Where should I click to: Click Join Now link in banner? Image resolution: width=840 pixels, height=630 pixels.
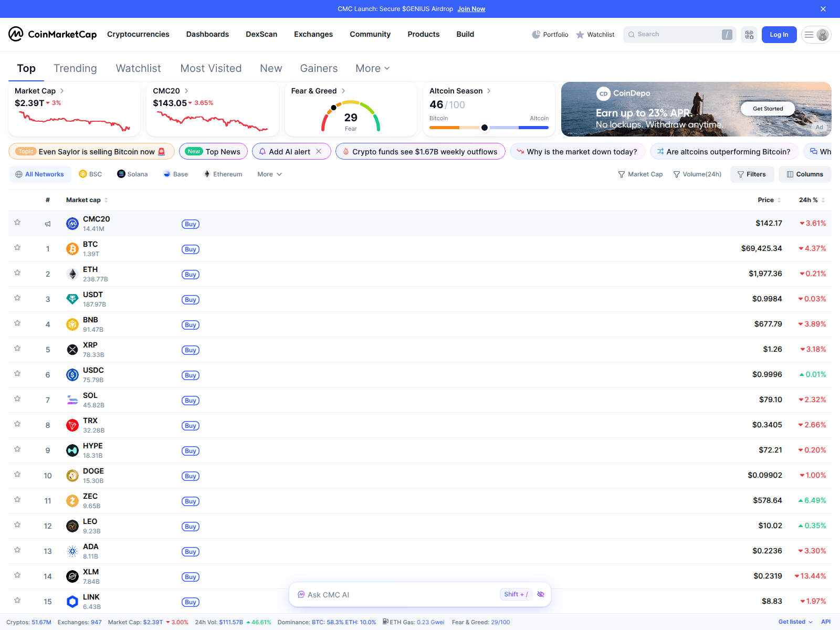[471, 9]
